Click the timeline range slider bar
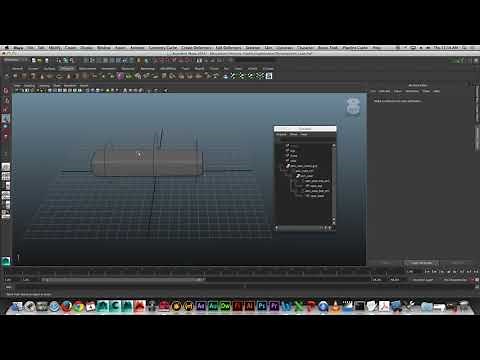The image size is (480, 360). tap(123, 280)
